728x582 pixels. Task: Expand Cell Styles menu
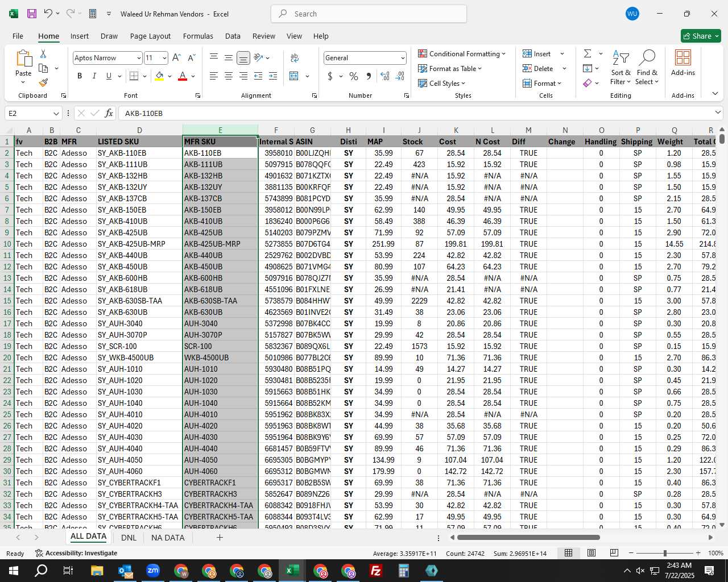click(x=442, y=83)
